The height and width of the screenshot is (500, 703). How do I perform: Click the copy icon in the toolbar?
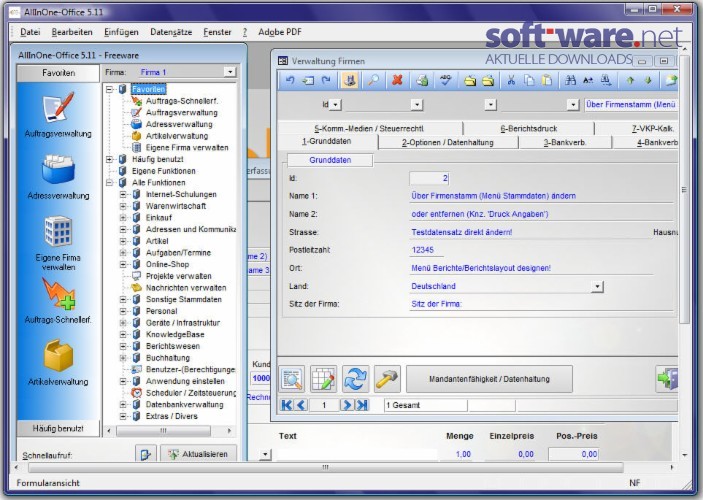529,80
